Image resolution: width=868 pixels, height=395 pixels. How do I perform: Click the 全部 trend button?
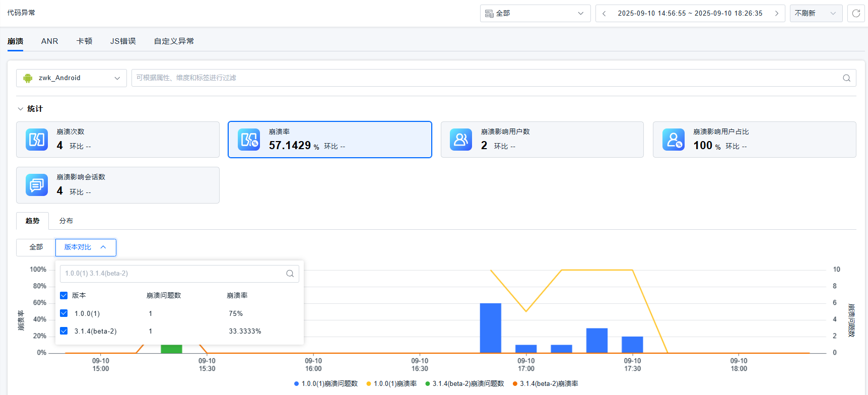pyautogui.click(x=36, y=247)
